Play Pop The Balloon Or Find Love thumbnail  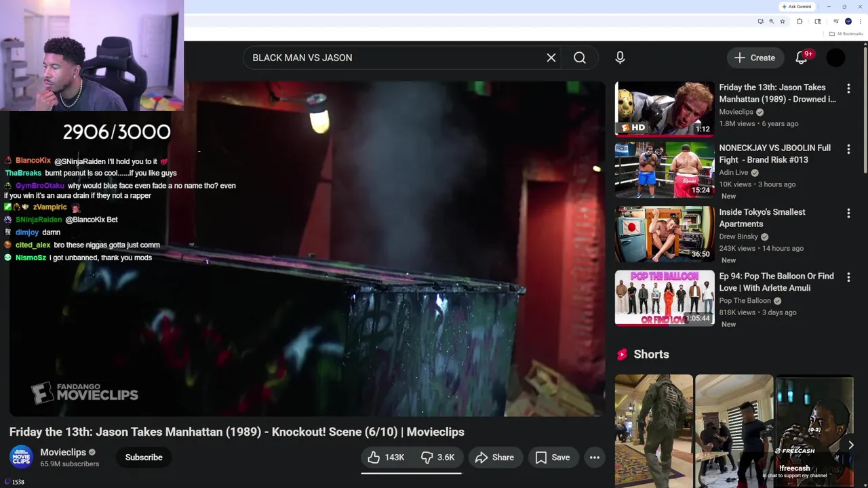point(665,298)
